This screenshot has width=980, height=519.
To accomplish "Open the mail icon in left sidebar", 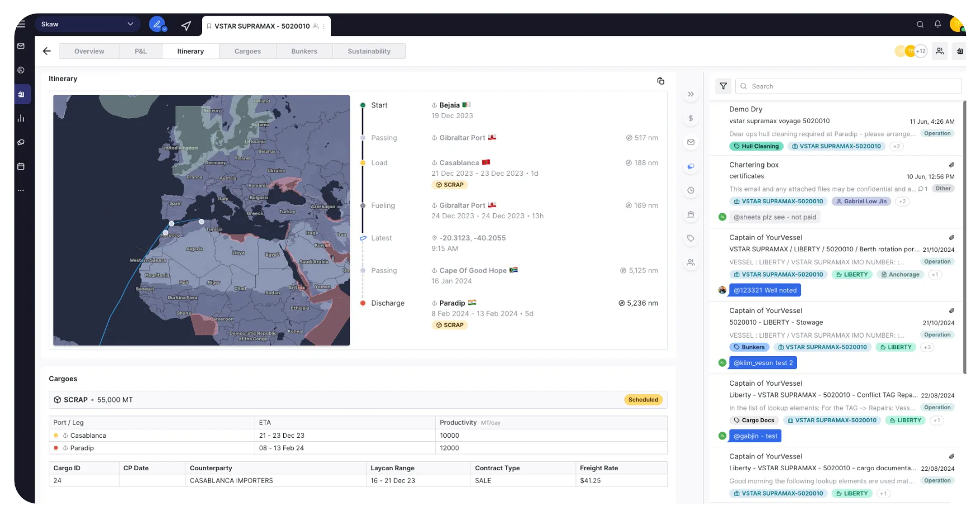I will [x=21, y=46].
